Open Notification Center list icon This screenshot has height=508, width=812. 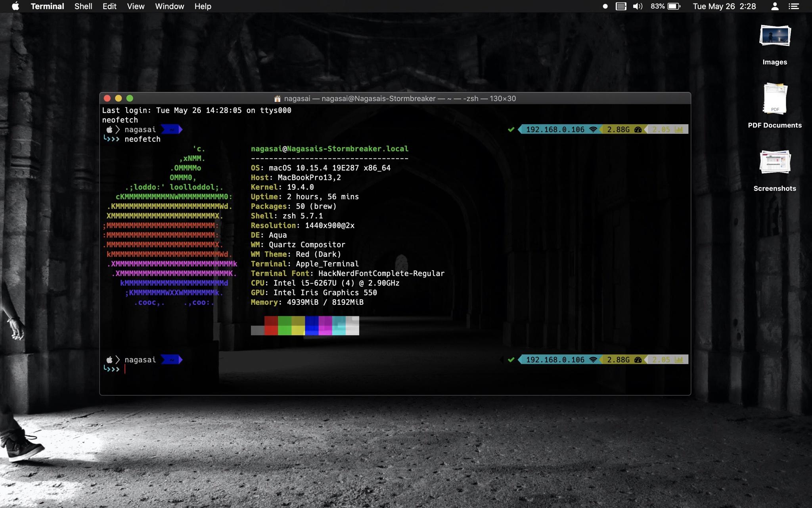794,6
